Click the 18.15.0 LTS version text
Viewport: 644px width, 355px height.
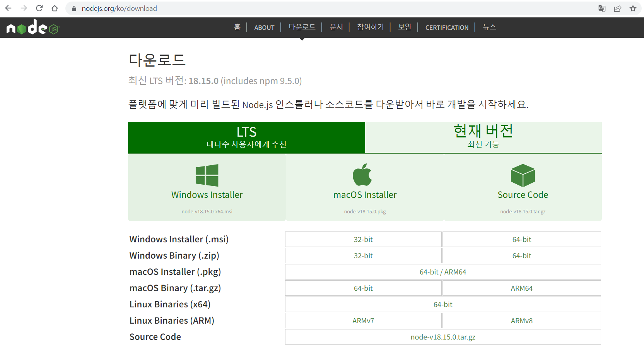pos(203,81)
